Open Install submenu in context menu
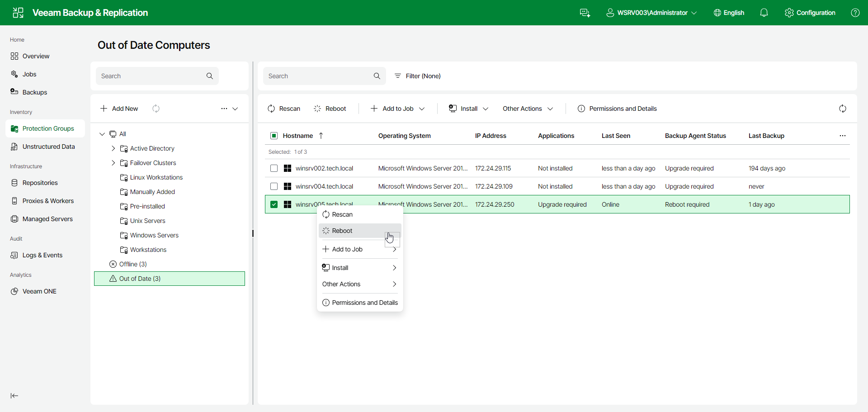Image resolution: width=868 pixels, height=412 pixels. (360, 268)
